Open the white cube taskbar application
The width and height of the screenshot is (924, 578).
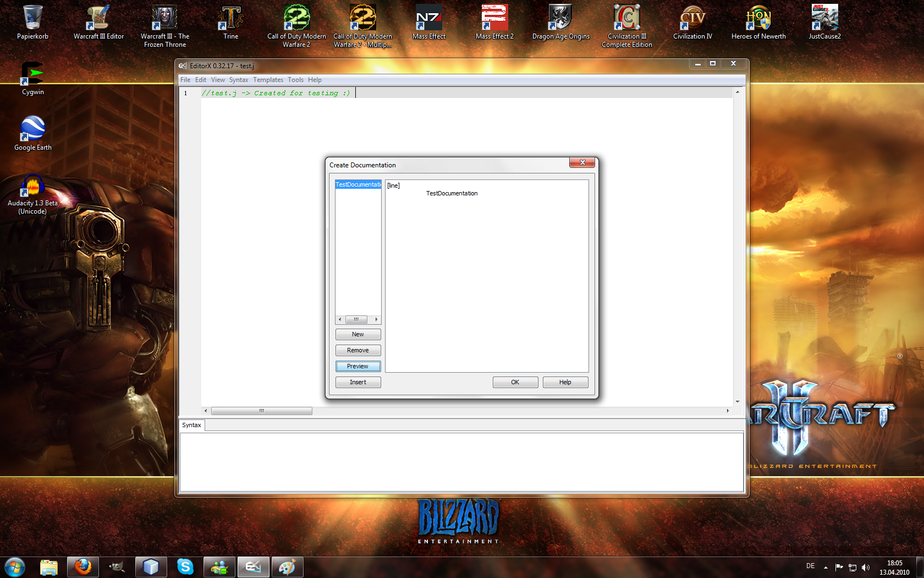[151, 567]
